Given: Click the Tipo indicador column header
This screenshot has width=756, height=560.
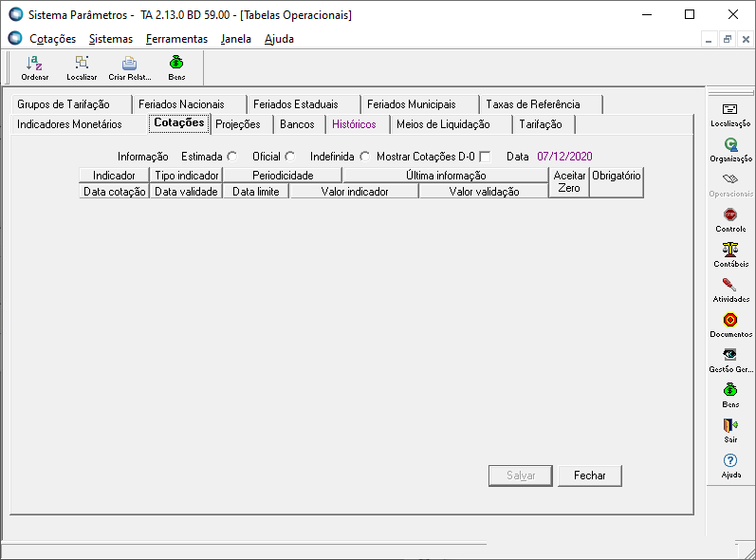Looking at the screenshot, I should 186,175.
